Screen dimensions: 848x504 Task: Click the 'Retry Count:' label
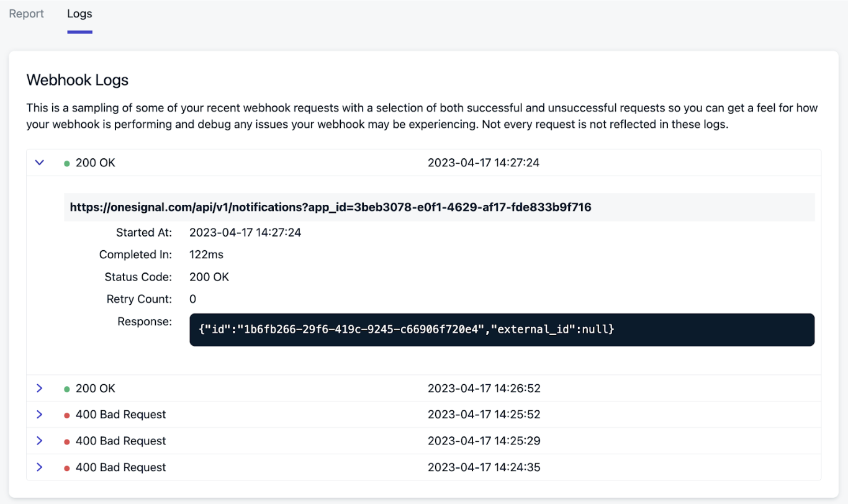tap(139, 299)
